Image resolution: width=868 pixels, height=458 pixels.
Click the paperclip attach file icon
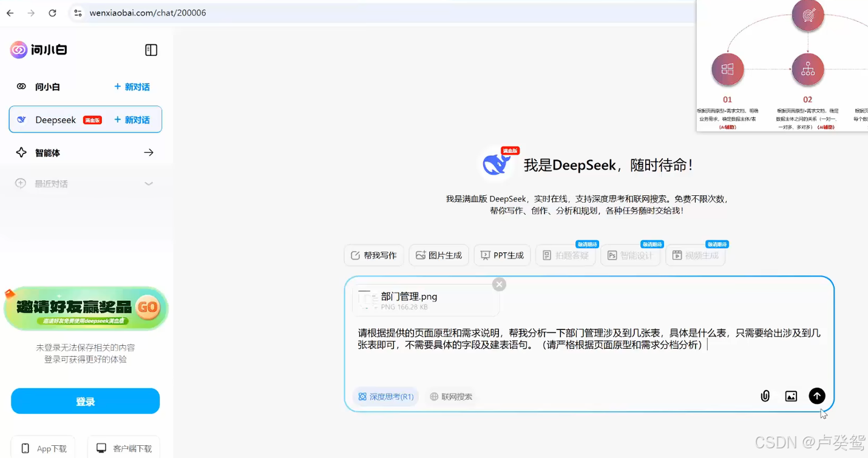point(765,396)
